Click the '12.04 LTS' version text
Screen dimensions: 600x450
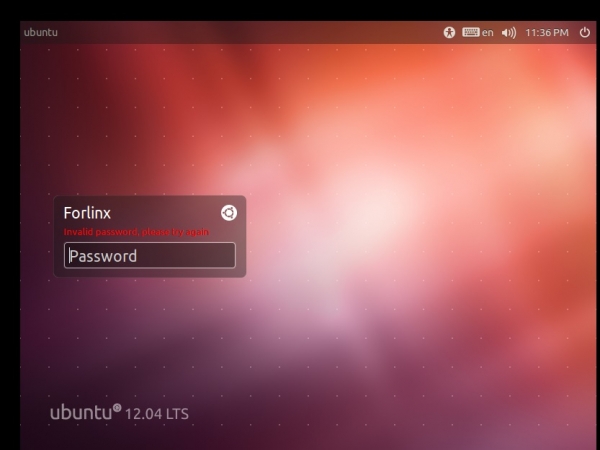click(157, 413)
